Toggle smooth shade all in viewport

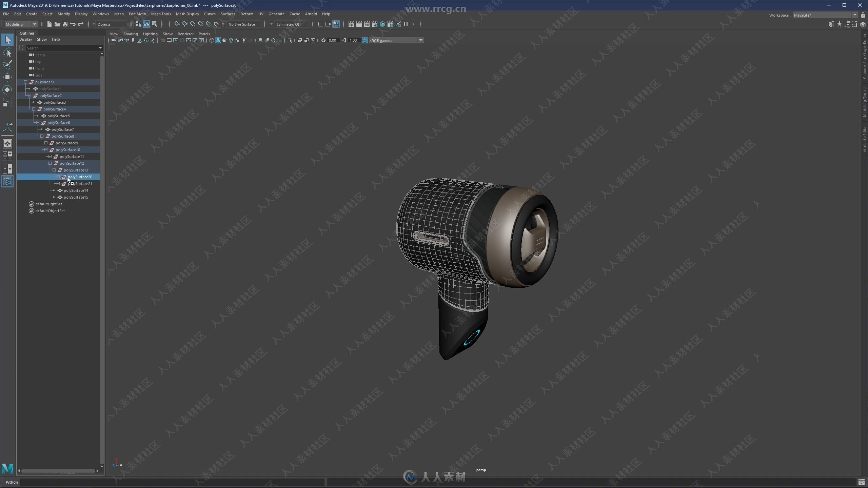click(x=218, y=40)
